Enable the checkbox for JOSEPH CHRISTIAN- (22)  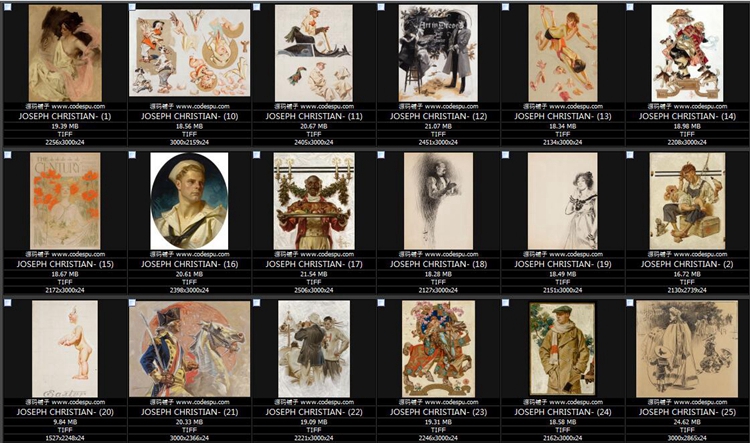click(x=258, y=303)
